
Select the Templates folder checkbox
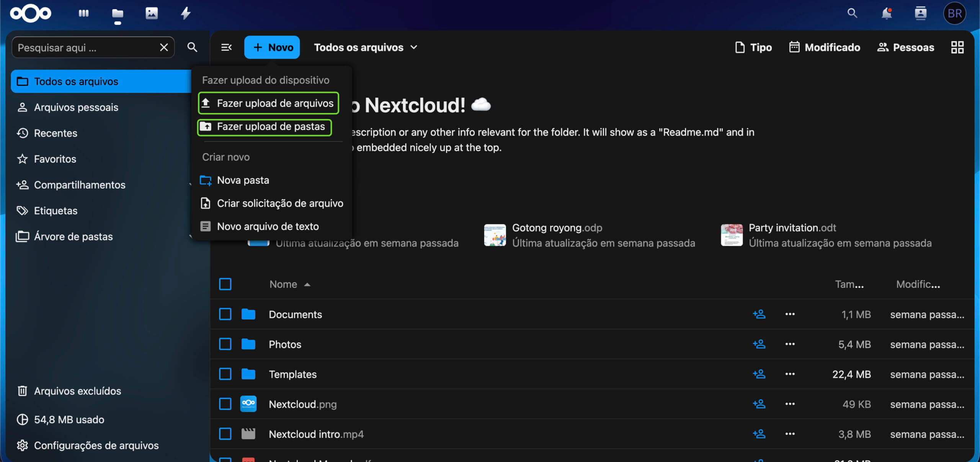coord(225,374)
